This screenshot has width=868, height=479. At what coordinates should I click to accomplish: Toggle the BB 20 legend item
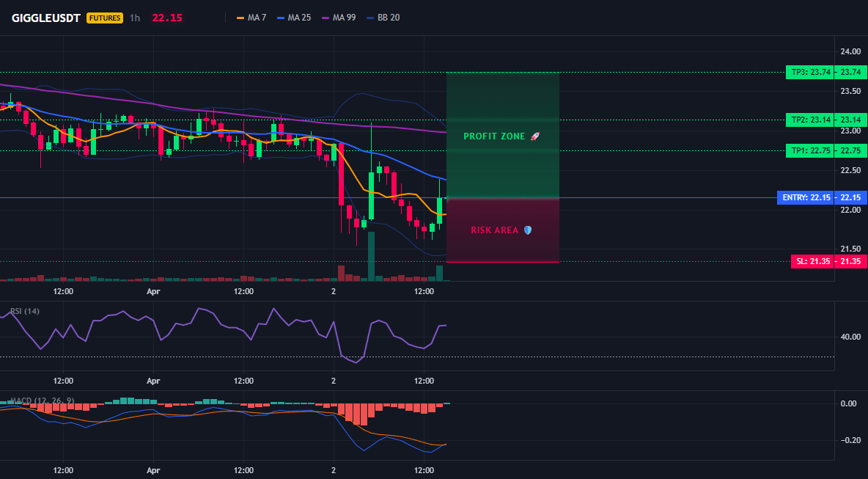click(x=383, y=18)
